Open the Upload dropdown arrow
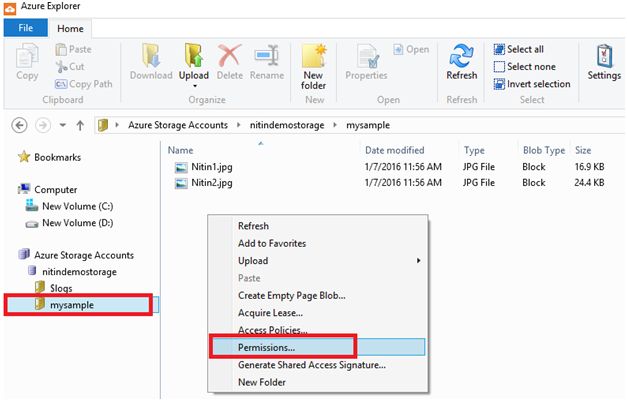Viewport: 627px width, 401px height. 195,86
